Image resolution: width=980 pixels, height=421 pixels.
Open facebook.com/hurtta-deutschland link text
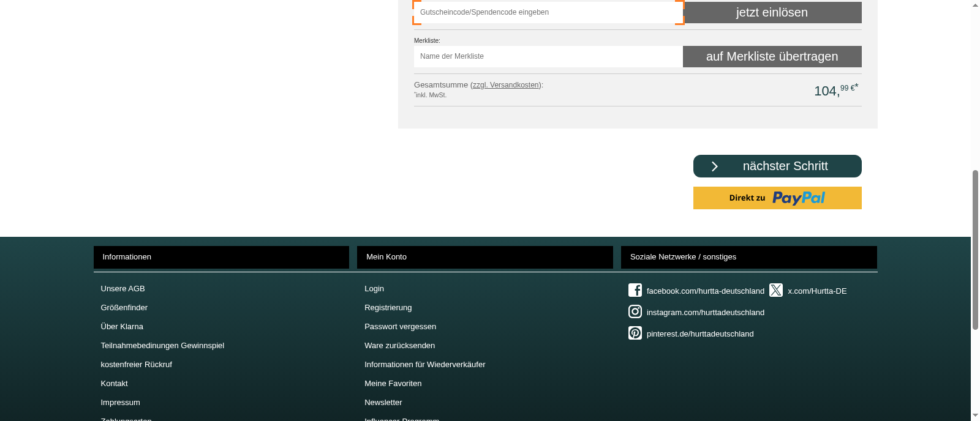(x=706, y=291)
